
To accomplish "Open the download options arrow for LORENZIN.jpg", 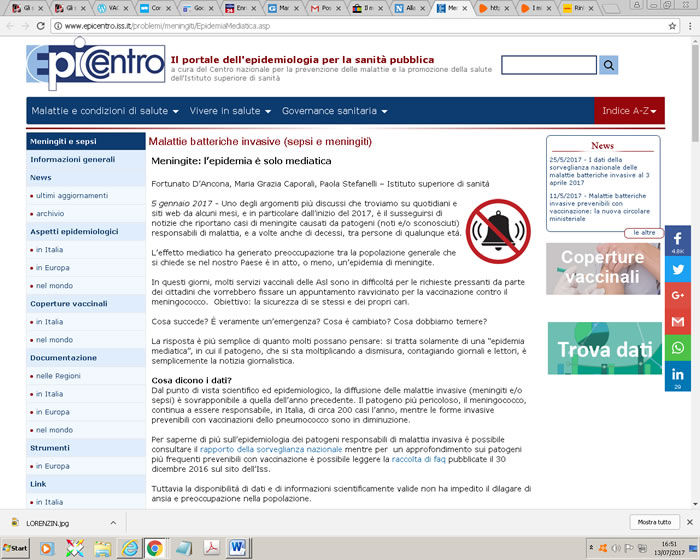I will pyautogui.click(x=112, y=522).
